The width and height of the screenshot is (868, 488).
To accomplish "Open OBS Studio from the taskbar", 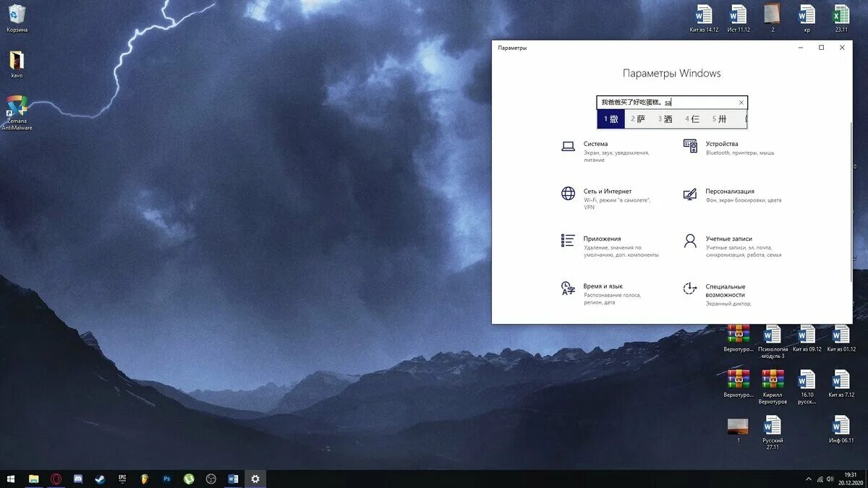I will click(x=210, y=478).
